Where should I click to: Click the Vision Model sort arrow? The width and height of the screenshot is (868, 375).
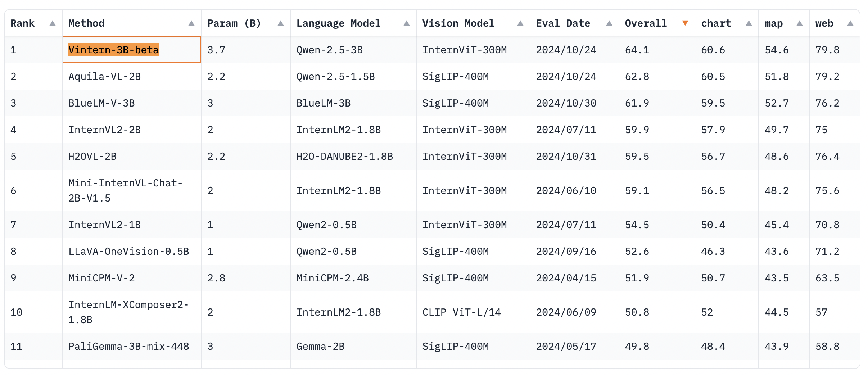point(520,23)
